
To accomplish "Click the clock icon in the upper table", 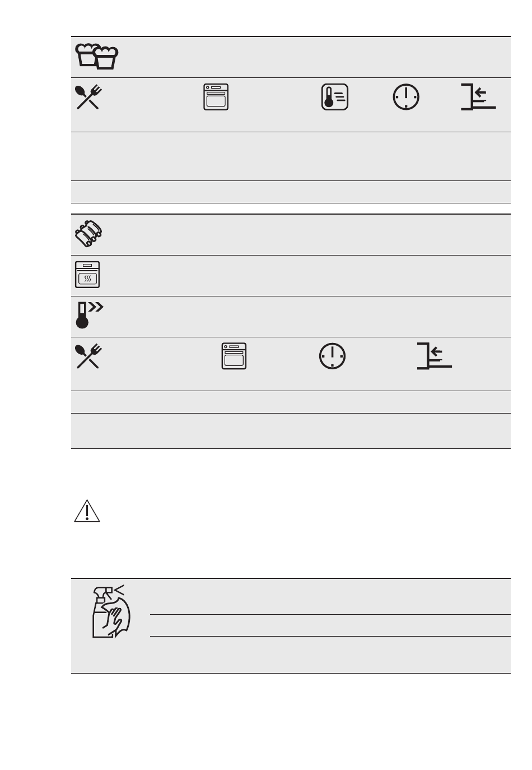I will coord(405,97).
